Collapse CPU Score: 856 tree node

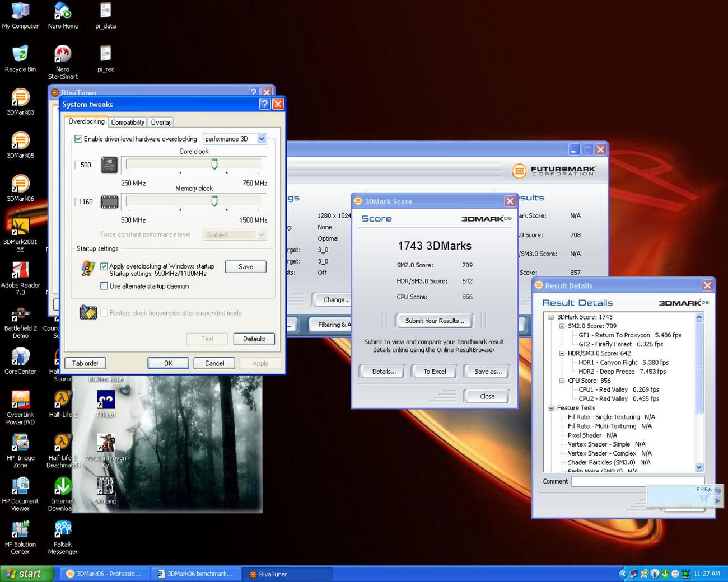tap(562, 381)
